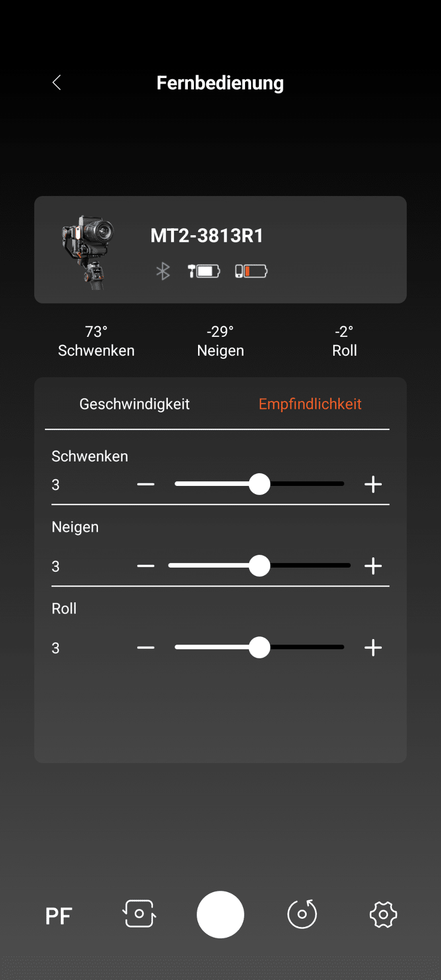This screenshot has height=980, width=441.
Task: Tap the gimbal battery indicator
Action: [204, 271]
